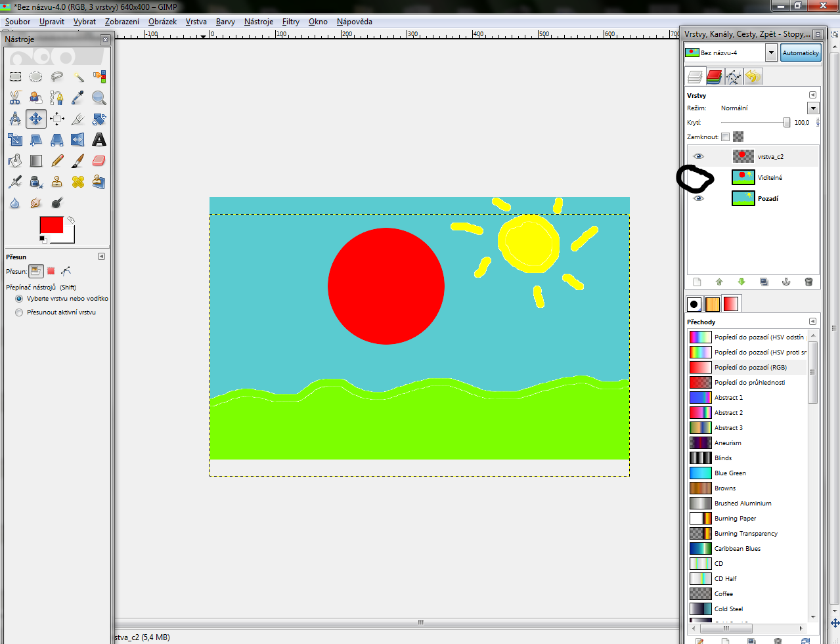This screenshot has width=840, height=644.
Task: Click the Automaticky button
Action: point(801,53)
